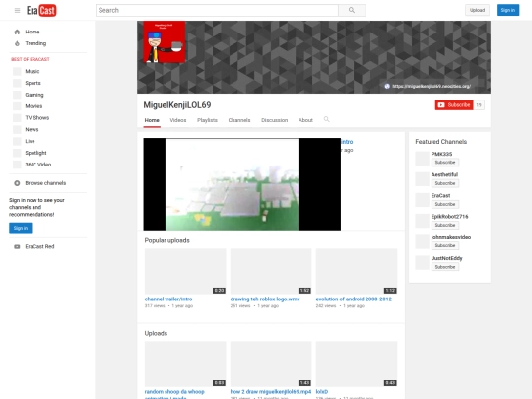Click the Spotlight category icon
This screenshot has width=532, height=399.
[17, 153]
